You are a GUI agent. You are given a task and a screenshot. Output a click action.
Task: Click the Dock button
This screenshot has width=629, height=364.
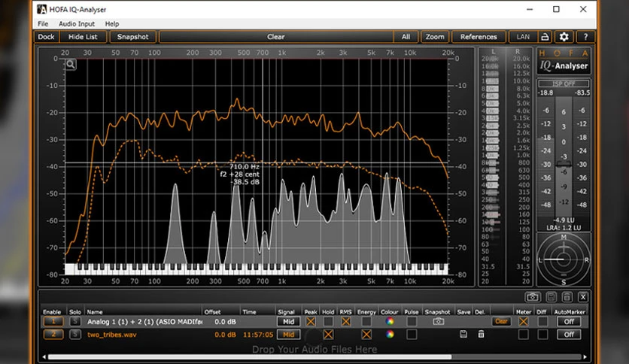46,37
